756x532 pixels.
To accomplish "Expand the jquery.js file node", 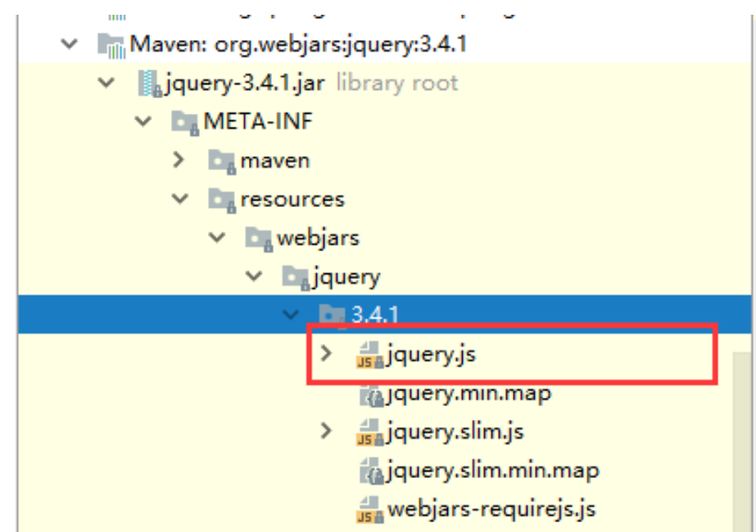I will [327, 354].
